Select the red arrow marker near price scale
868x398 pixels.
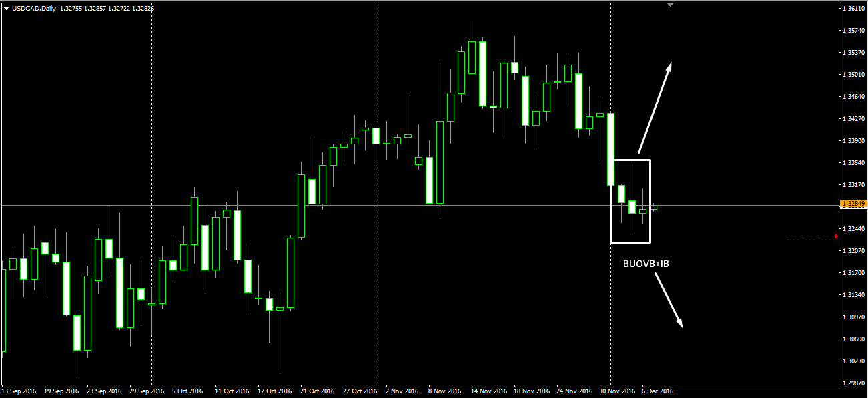pyautogui.click(x=837, y=236)
